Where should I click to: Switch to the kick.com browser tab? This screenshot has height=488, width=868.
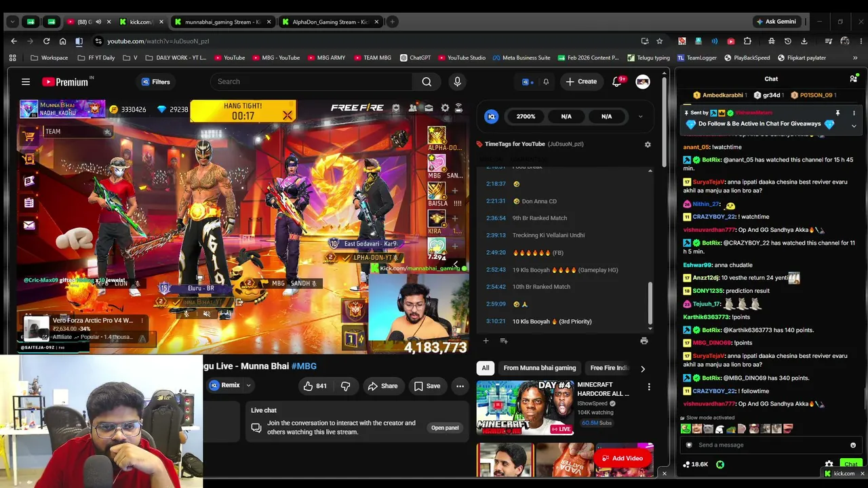141,22
